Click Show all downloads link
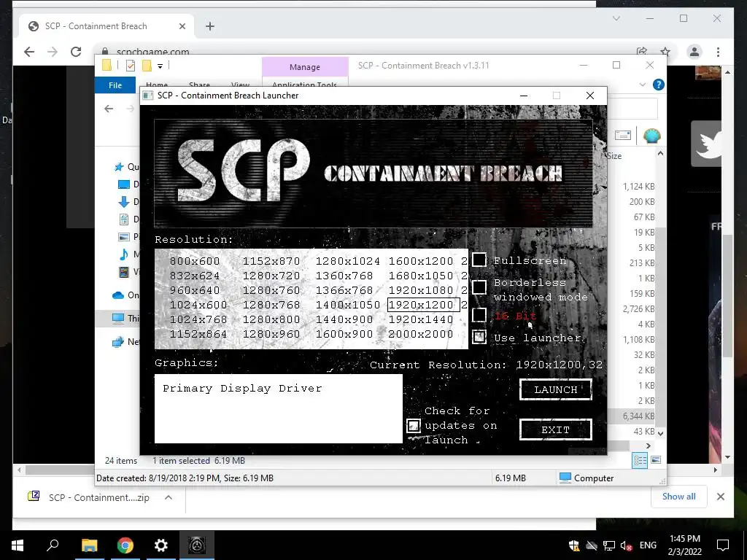 [x=678, y=497]
